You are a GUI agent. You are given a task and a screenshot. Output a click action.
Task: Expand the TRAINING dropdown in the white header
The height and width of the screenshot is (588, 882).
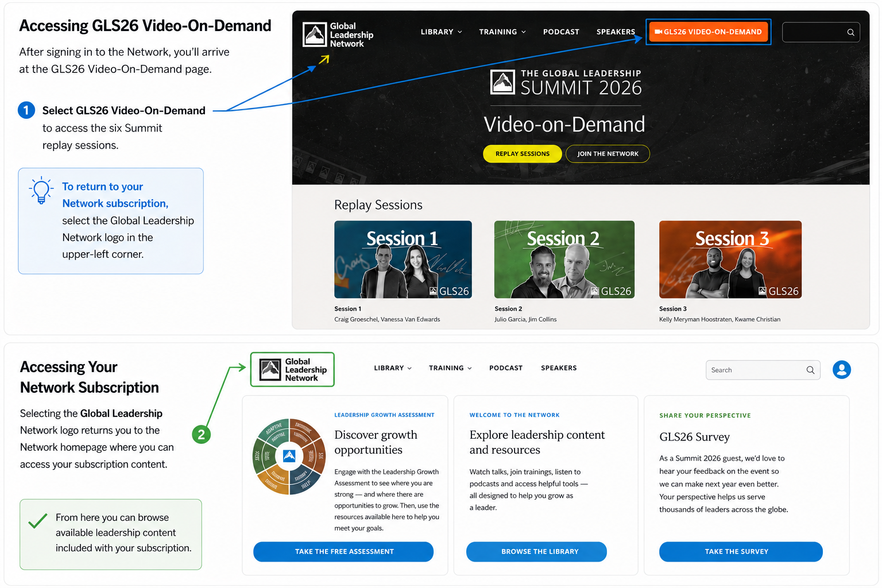point(450,368)
